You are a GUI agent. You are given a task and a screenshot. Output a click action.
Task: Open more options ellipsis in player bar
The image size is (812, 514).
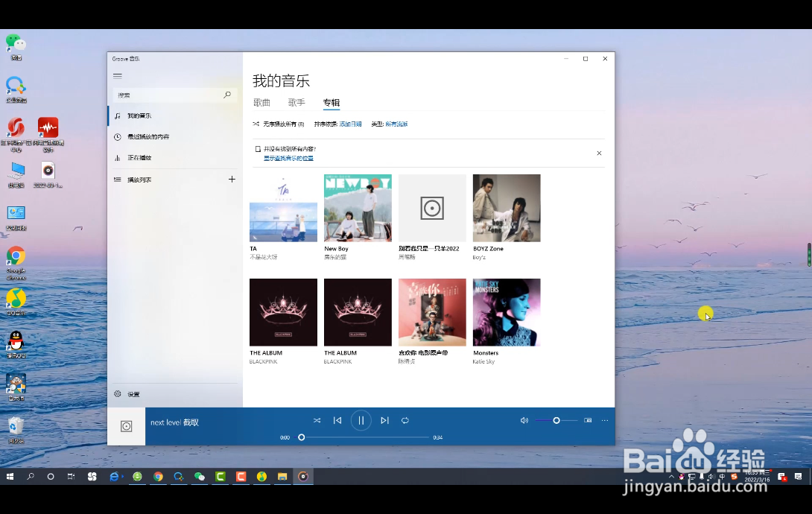[x=605, y=421]
